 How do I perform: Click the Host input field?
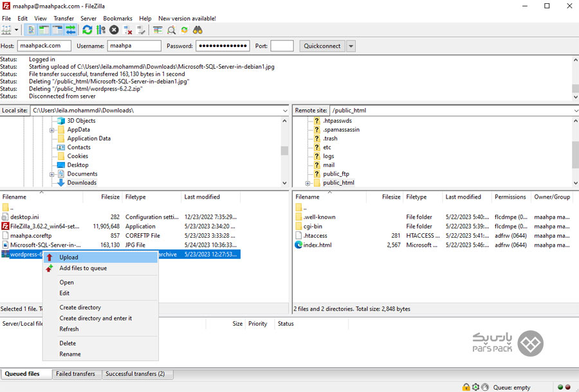tap(44, 46)
